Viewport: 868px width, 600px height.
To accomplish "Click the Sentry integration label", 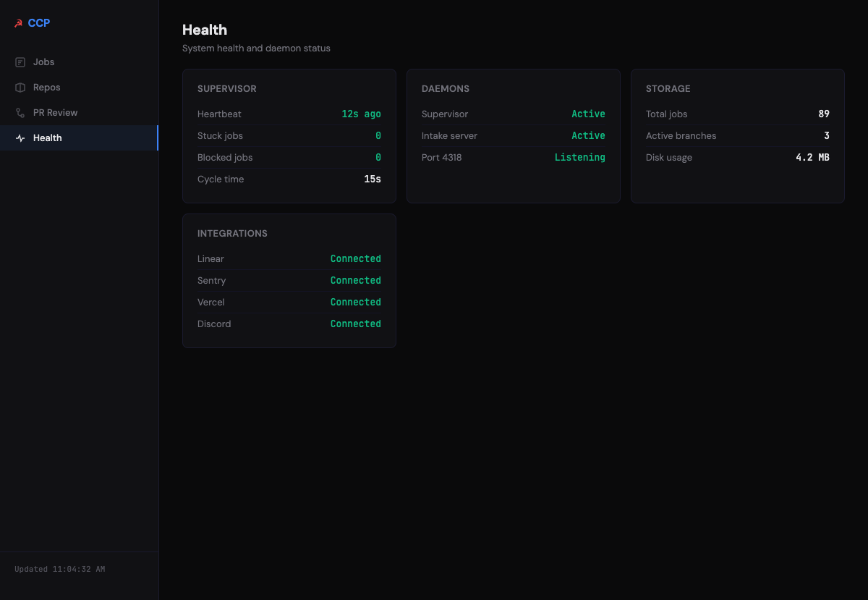I will coord(212,281).
